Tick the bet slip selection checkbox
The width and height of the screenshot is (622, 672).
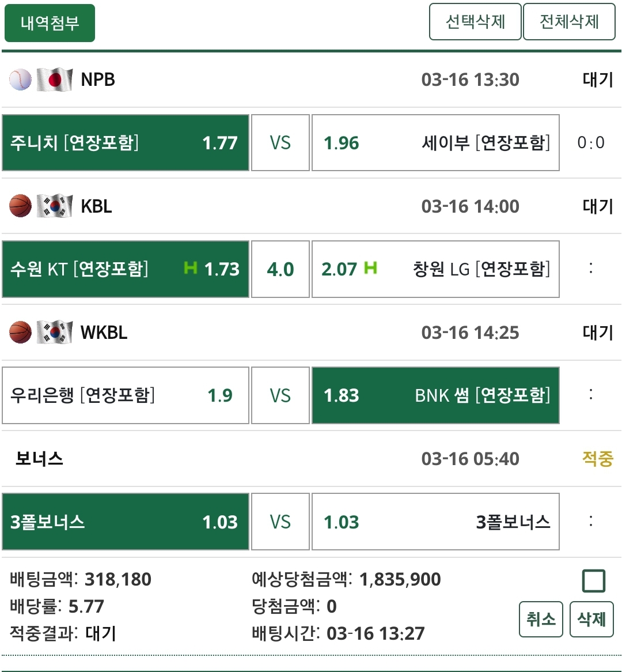tap(593, 581)
